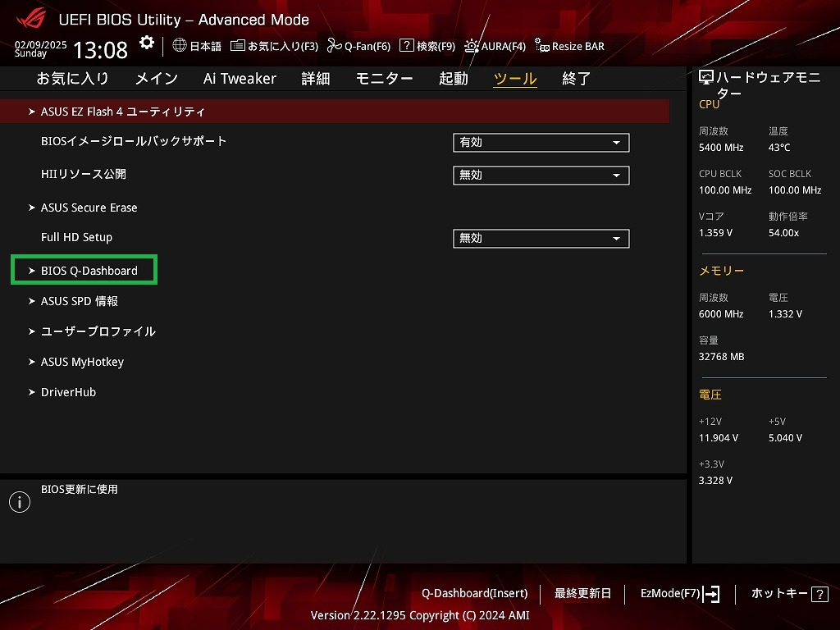
Task: Open BIOSイメージロールバックサポート dropdown
Action: (x=541, y=143)
